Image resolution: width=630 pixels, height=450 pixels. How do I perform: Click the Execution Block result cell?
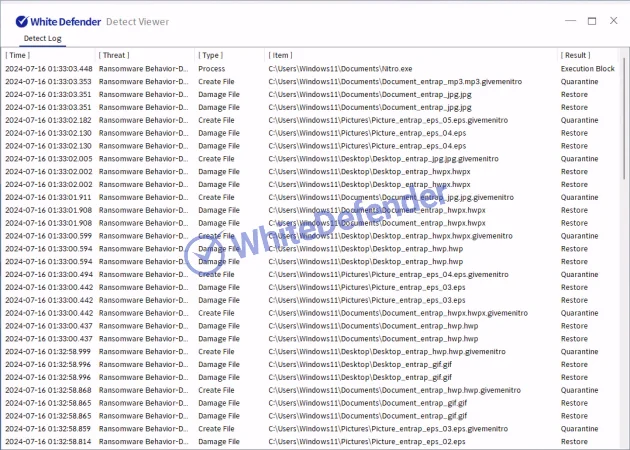[x=587, y=68]
